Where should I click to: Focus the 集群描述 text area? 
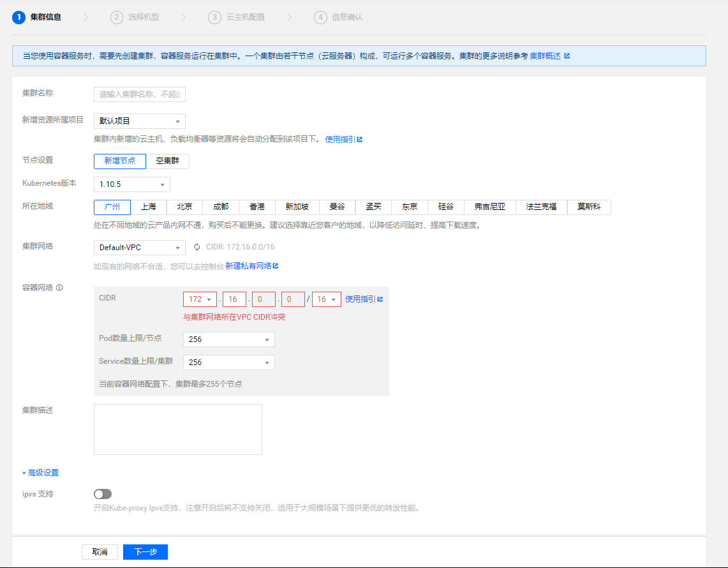(x=178, y=430)
